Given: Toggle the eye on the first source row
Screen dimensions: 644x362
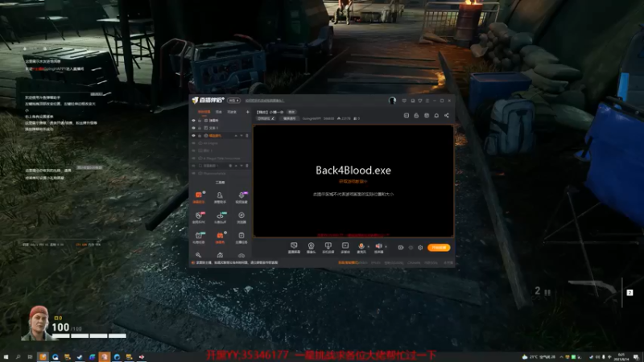Looking at the screenshot, I should pyautogui.click(x=193, y=121).
